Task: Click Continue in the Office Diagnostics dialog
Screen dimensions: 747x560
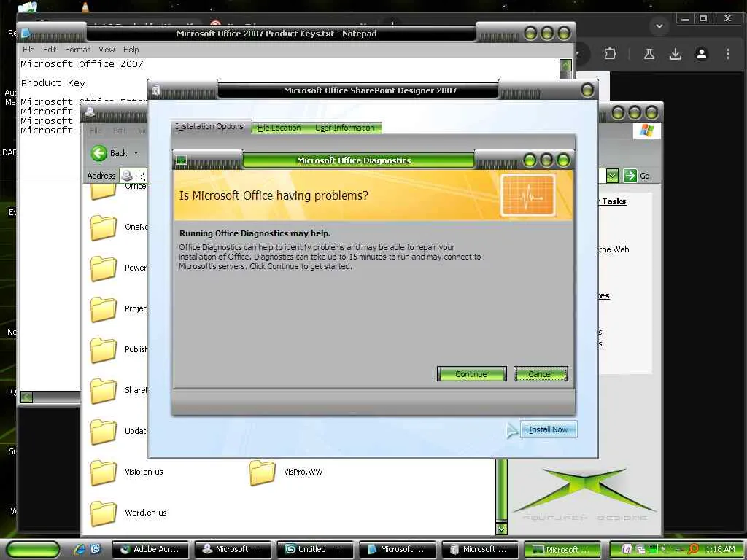Action: pyautogui.click(x=471, y=374)
